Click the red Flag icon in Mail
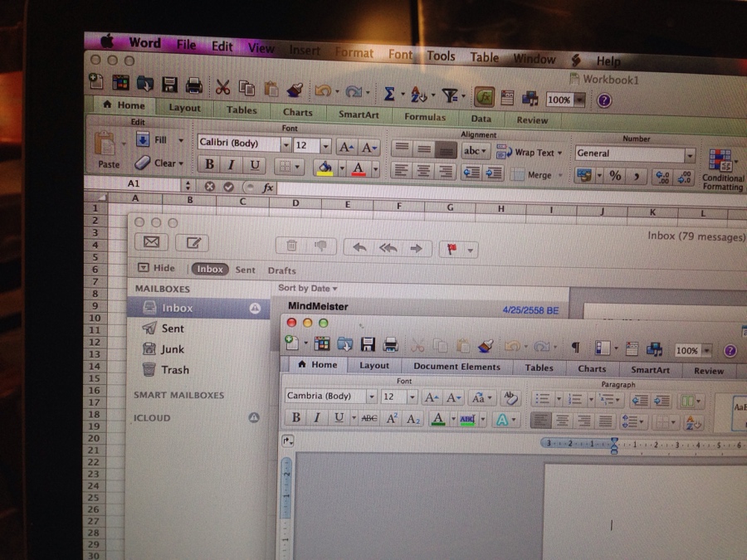Image resolution: width=747 pixels, height=560 pixels. 452,249
